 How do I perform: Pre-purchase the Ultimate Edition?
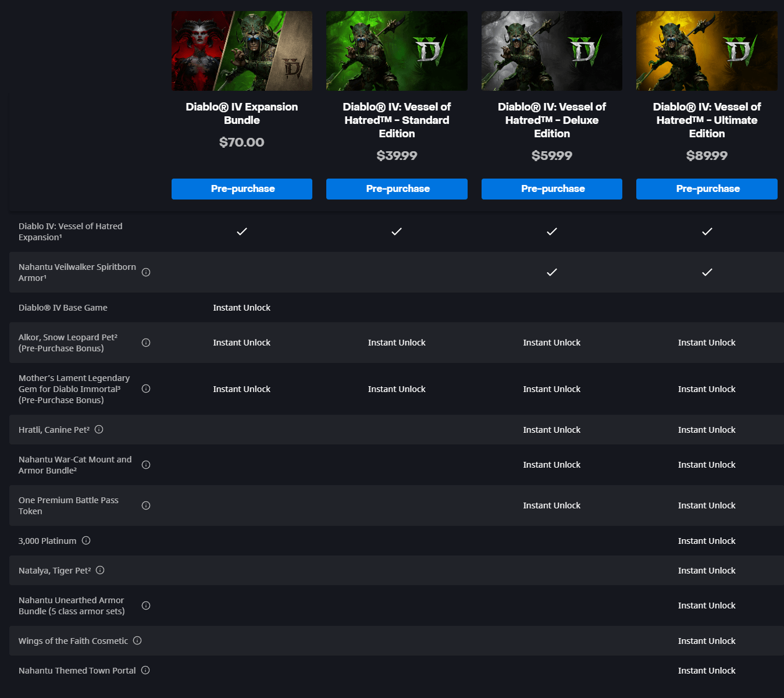(x=707, y=189)
